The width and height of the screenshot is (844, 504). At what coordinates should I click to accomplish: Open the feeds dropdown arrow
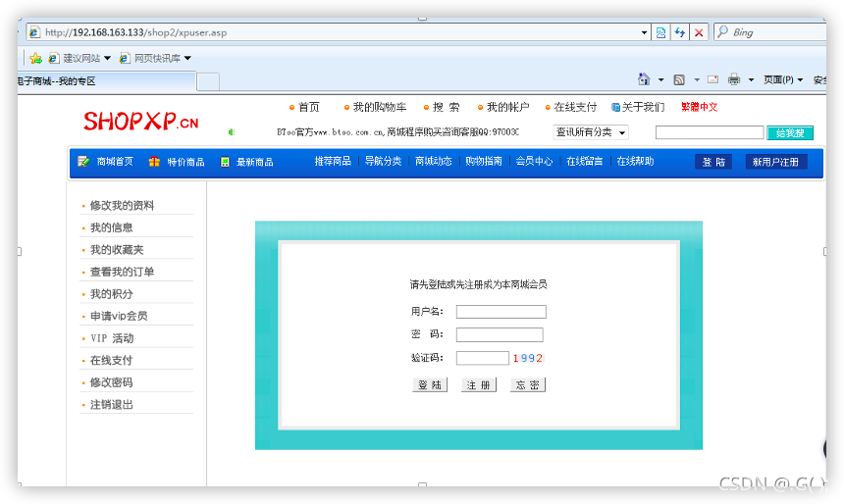tap(697, 80)
